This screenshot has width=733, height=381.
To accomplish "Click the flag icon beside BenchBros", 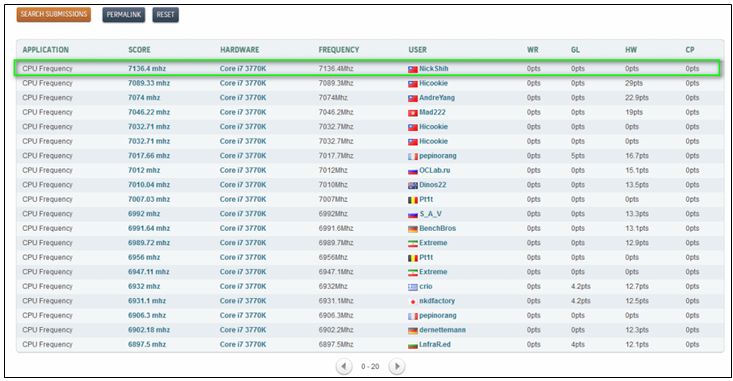I will (x=412, y=229).
